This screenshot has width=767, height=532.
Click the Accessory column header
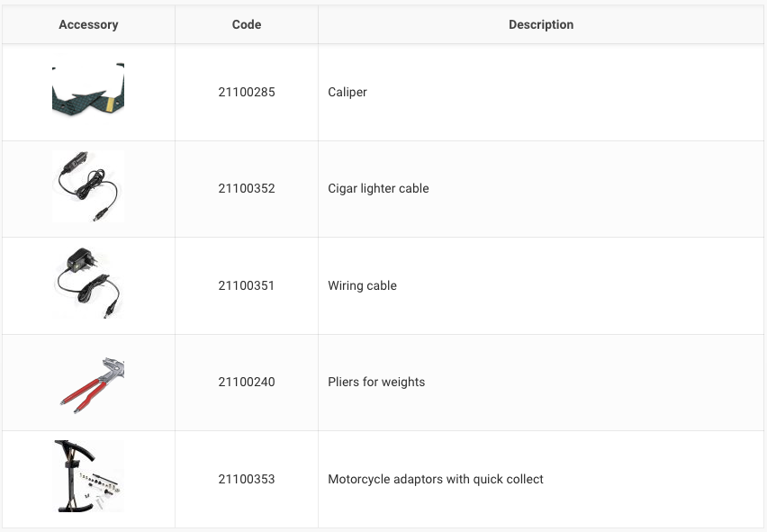pyautogui.click(x=88, y=24)
